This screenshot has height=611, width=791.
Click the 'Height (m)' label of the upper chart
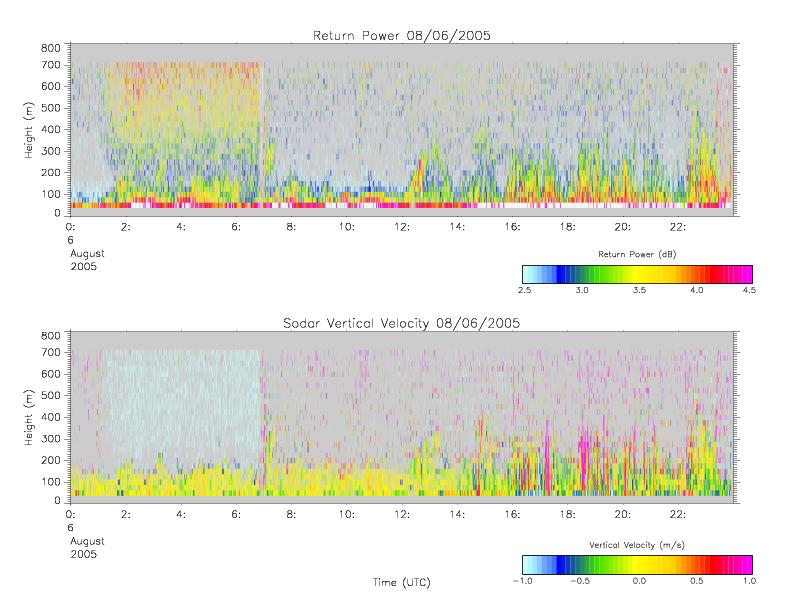(29, 130)
